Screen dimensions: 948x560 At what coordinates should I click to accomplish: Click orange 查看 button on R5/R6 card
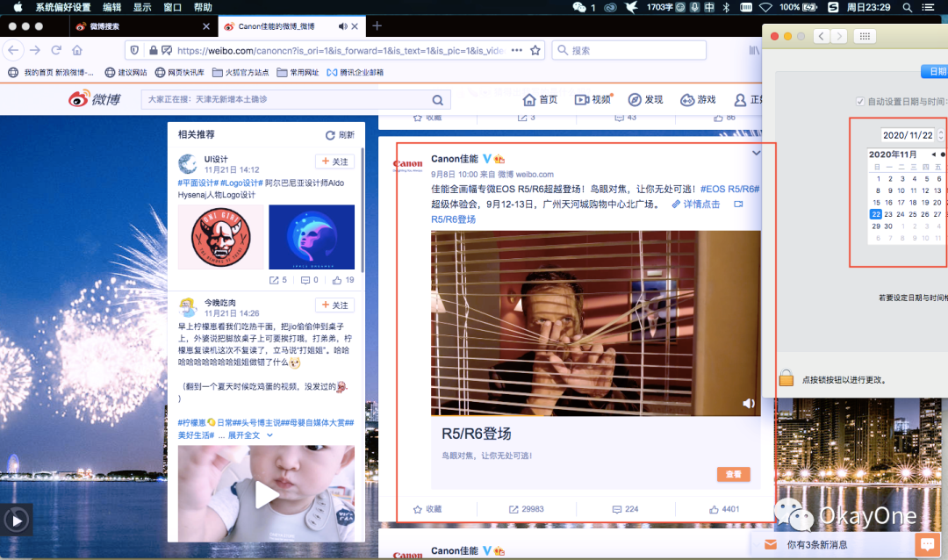(733, 474)
